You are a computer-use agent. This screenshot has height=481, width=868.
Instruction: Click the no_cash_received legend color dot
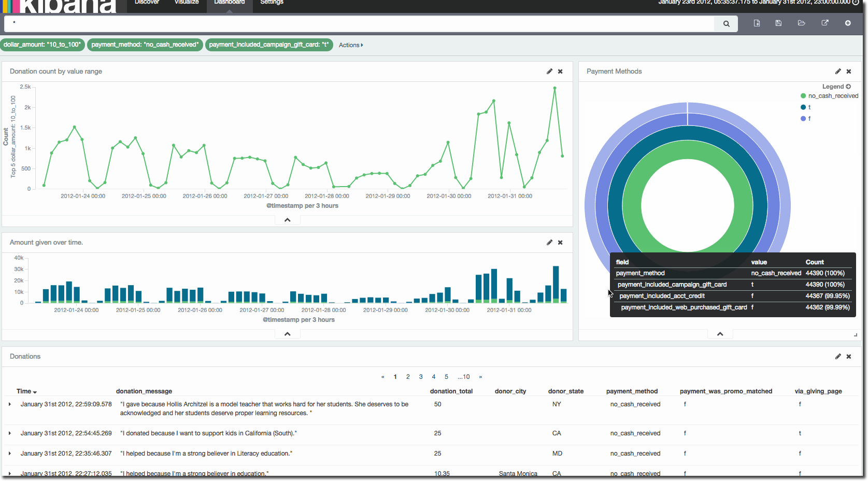[x=803, y=96]
